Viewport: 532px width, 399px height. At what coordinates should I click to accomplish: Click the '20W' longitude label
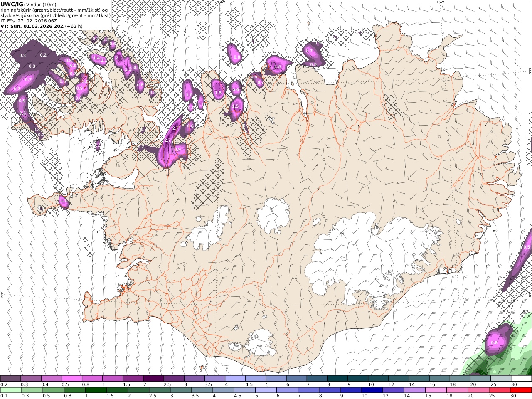coord(221,2)
